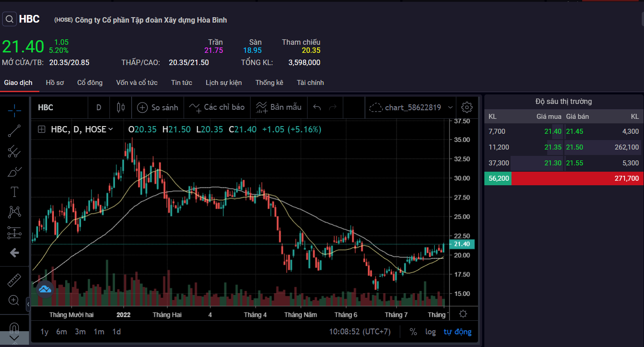Activate the zoom in tool
Image resolution: width=644 pixels, height=347 pixels.
[14, 300]
